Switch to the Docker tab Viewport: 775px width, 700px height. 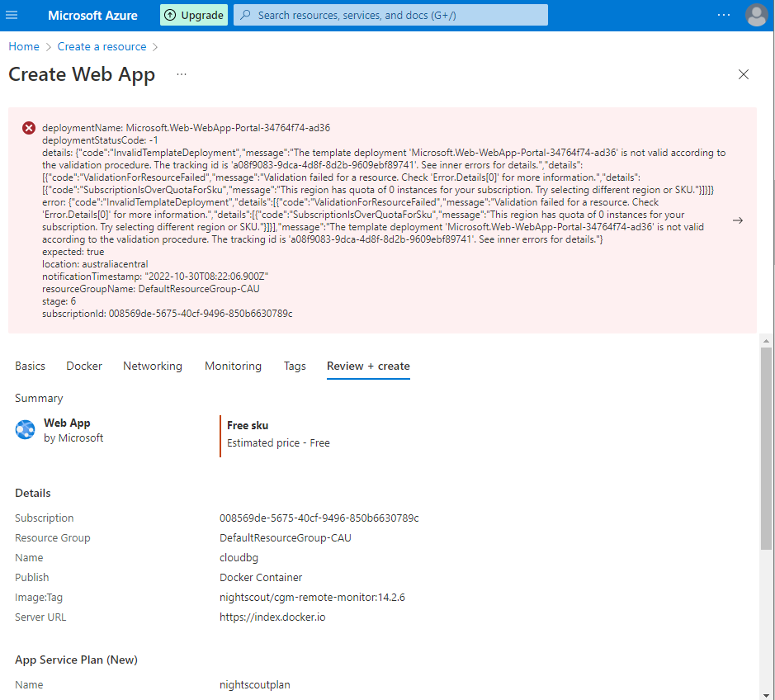tap(83, 366)
